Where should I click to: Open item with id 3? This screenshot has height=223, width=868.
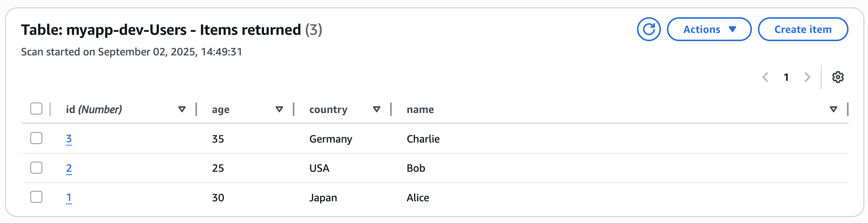pos(69,139)
